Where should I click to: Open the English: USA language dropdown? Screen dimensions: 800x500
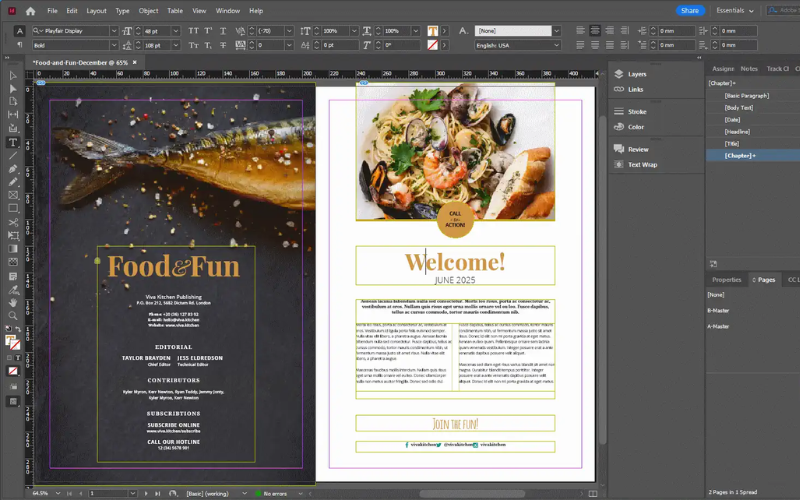(557, 45)
